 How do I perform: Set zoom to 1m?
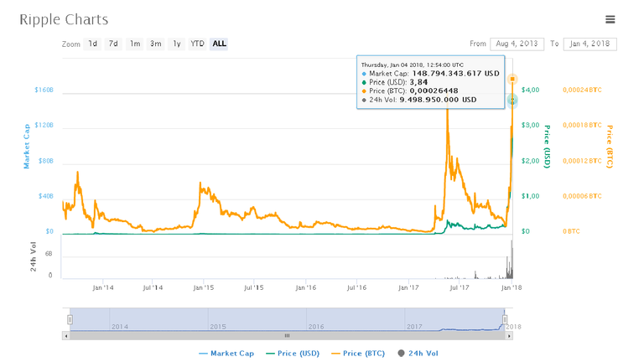135,44
